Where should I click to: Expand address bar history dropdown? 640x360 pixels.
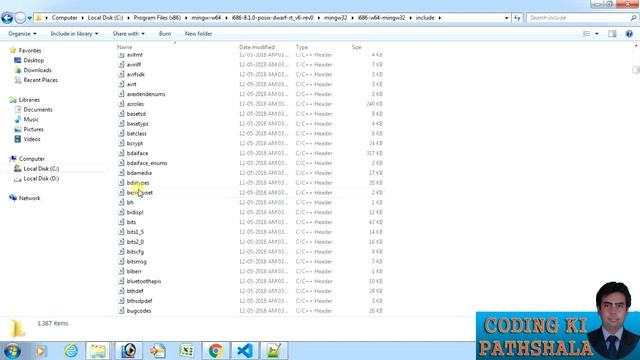pyautogui.click(x=507, y=18)
